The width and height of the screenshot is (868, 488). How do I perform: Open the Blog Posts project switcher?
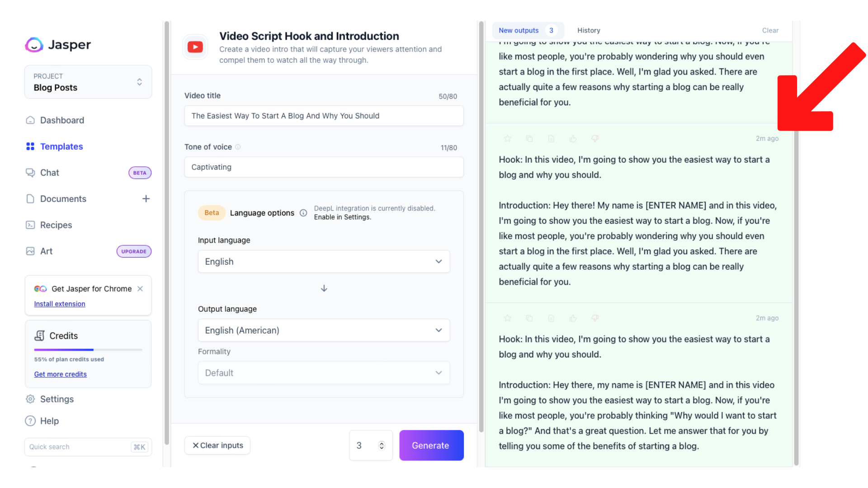click(x=139, y=82)
